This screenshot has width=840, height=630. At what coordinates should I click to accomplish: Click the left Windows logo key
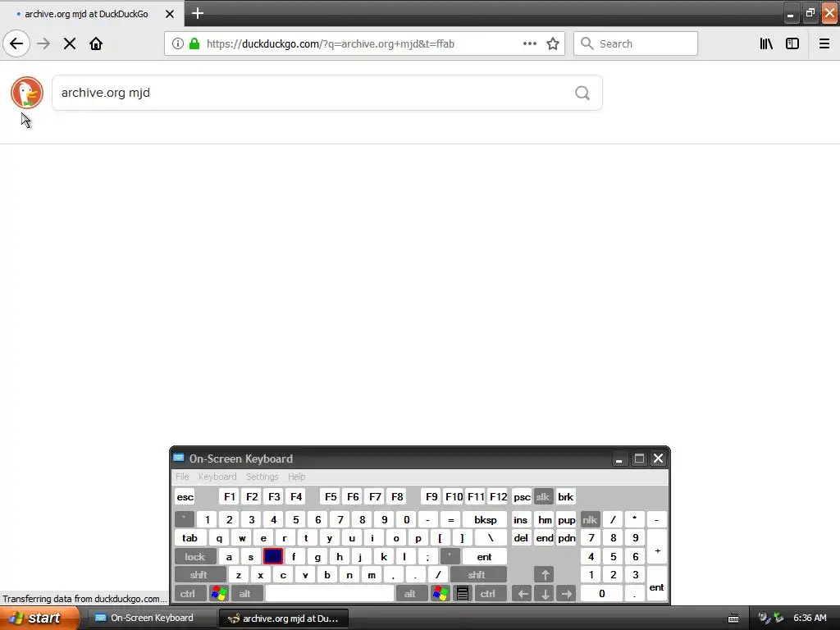[218, 594]
